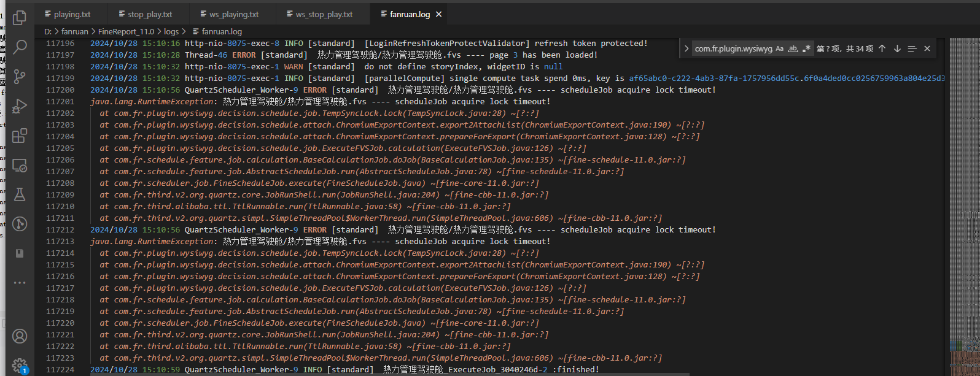Open the fanruan.log file breadcrumb

click(x=217, y=31)
